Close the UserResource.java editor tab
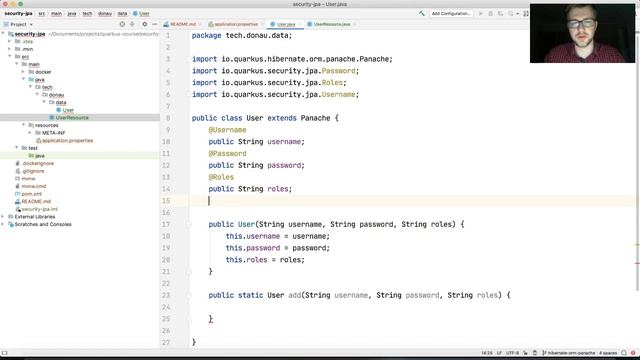 click(x=355, y=24)
